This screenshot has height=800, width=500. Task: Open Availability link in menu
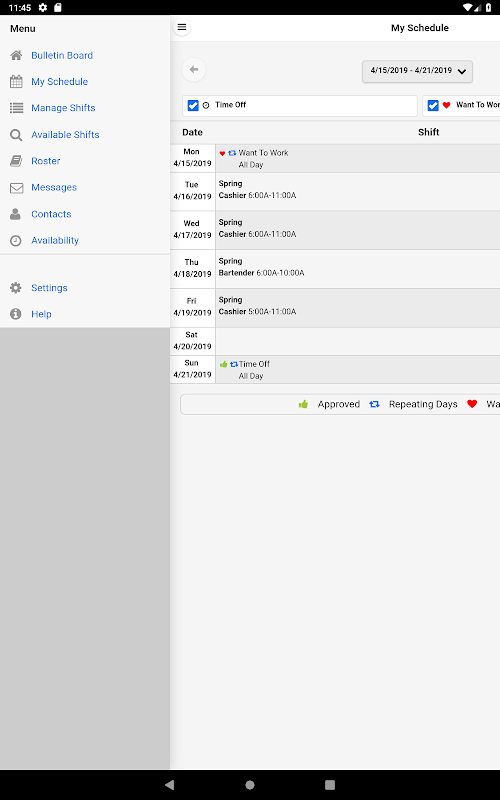click(55, 240)
